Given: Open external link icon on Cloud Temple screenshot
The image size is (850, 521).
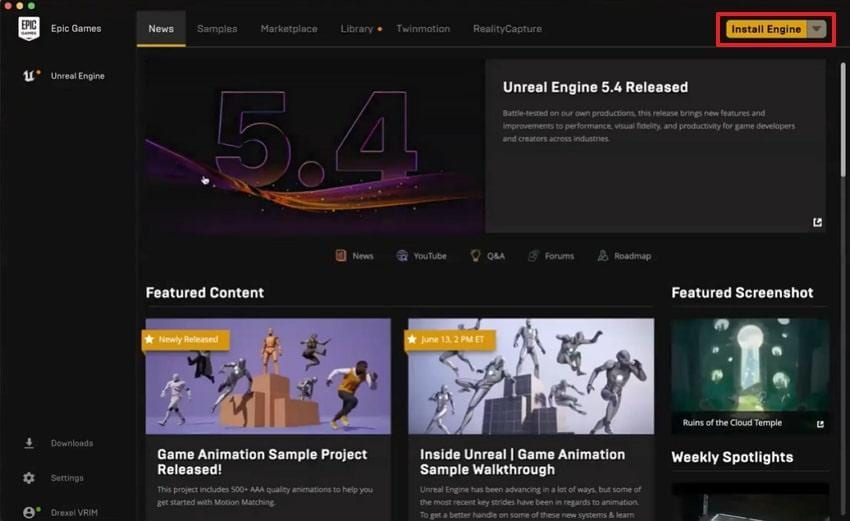Looking at the screenshot, I should click(820, 424).
